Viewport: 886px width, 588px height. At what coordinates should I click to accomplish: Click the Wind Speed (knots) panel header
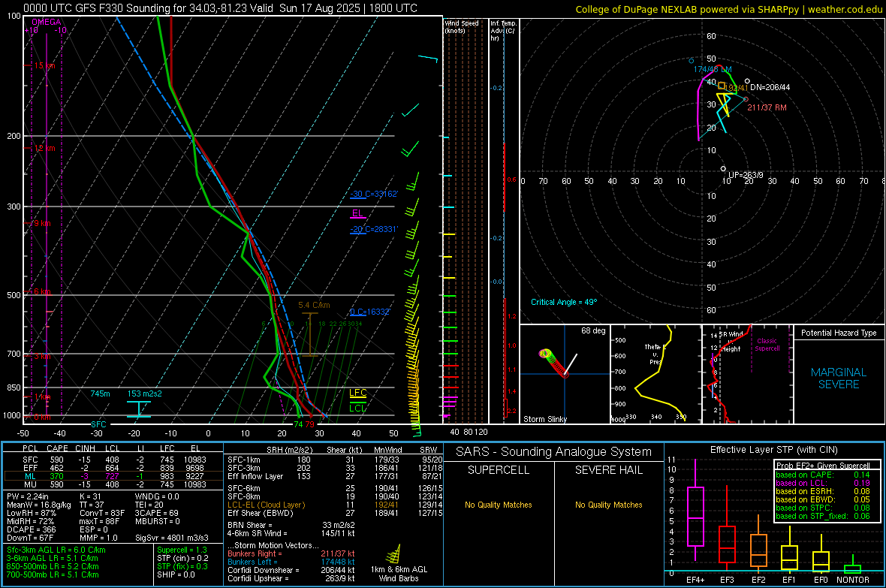point(462,26)
